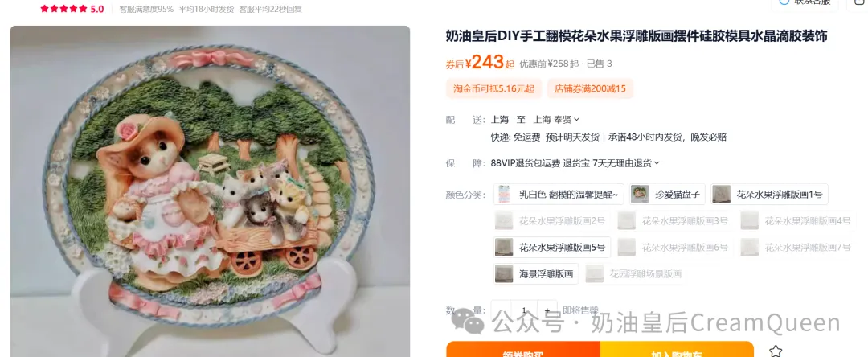
Task: Click the orange 领券购买 button
Action: click(523, 349)
